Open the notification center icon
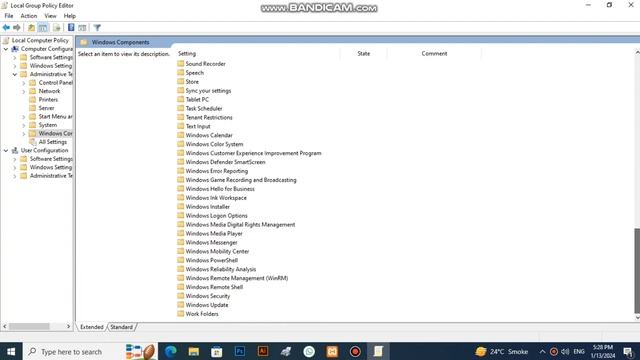 click(629, 351)
